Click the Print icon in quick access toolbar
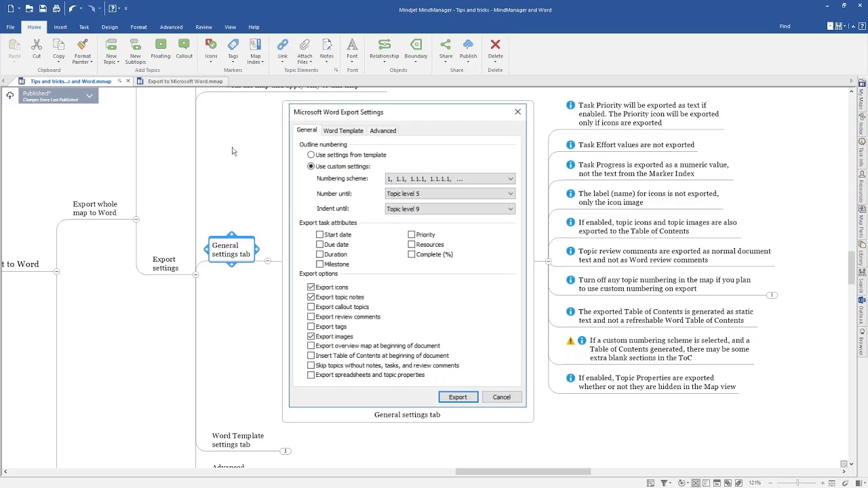Viewport: 868px width, 488px height. coord(56,9)
